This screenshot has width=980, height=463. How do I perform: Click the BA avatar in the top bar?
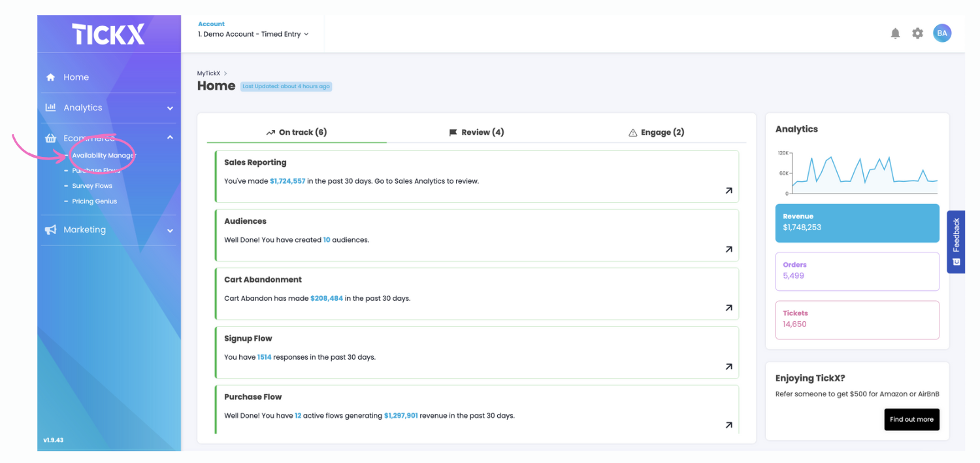coord(942,33)
